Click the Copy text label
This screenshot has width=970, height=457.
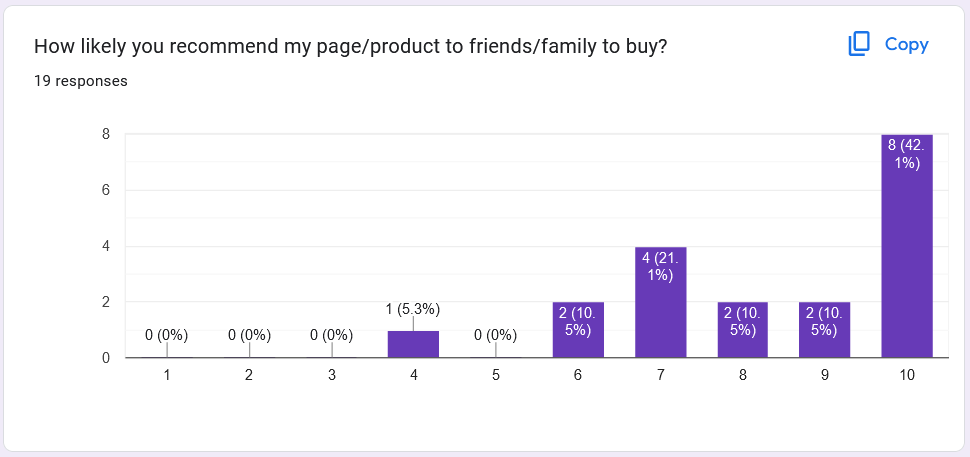[x=906, y=44]
